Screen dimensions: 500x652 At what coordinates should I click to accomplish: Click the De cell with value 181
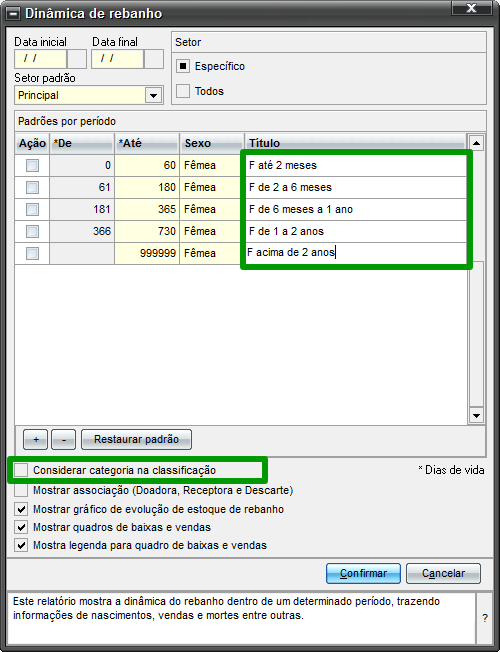(82, 210)
